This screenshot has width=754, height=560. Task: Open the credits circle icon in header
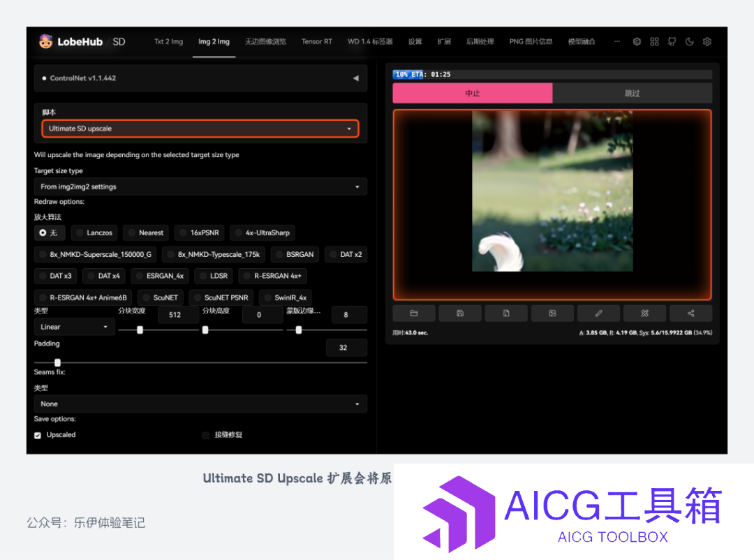637,41
